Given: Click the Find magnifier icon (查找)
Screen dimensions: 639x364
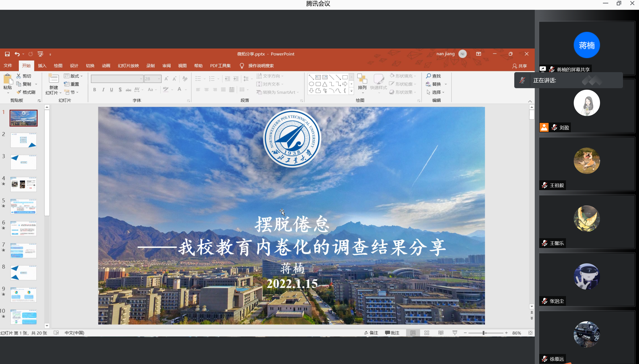Looking at the screenshot, I should coord(429,76).
